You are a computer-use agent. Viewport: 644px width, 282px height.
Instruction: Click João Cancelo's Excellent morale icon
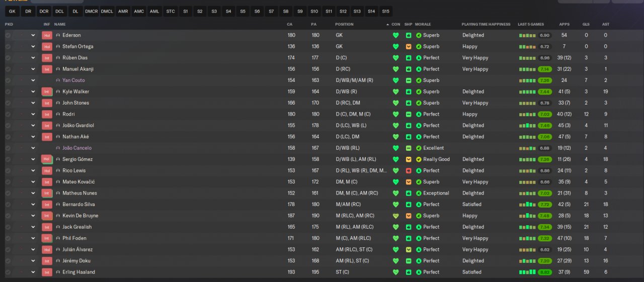point(419,148)
